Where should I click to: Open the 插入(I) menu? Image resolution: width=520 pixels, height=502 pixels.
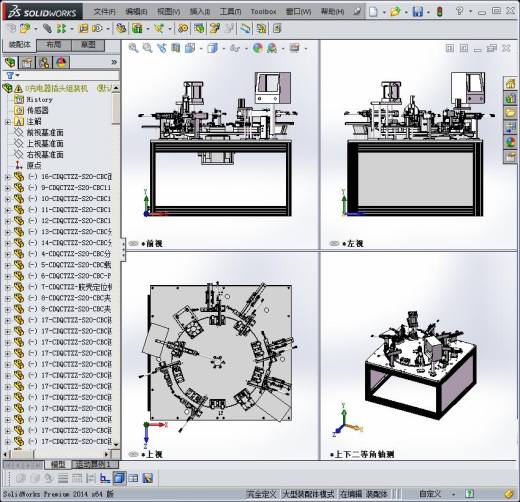coord(200,12)
